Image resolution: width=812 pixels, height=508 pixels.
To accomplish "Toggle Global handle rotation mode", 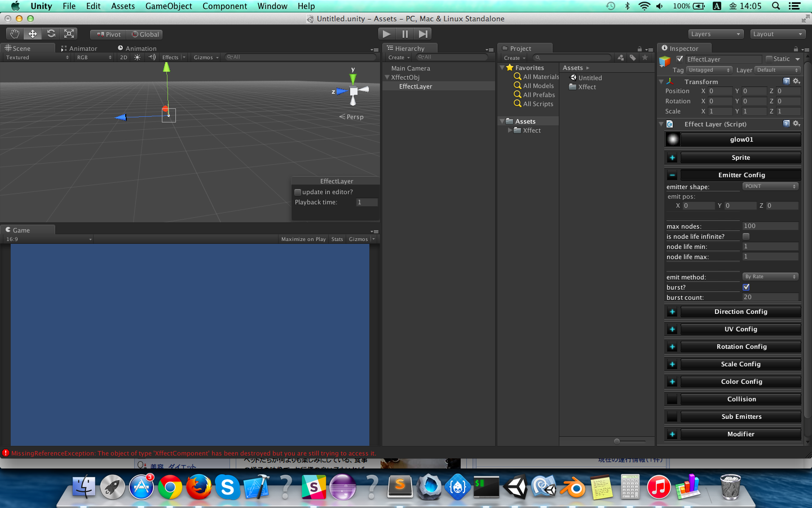I will tap(145, 34).
